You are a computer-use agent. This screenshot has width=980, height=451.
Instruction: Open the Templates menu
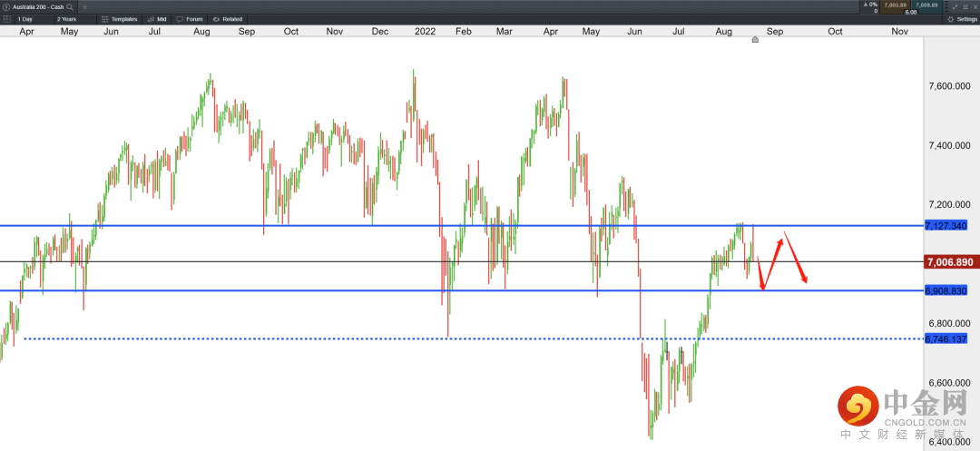pyautogui.click(x=120, y=19)
